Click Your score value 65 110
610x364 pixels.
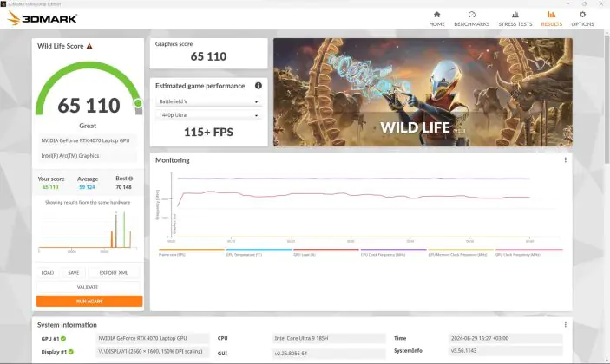[x=50, y=187]
